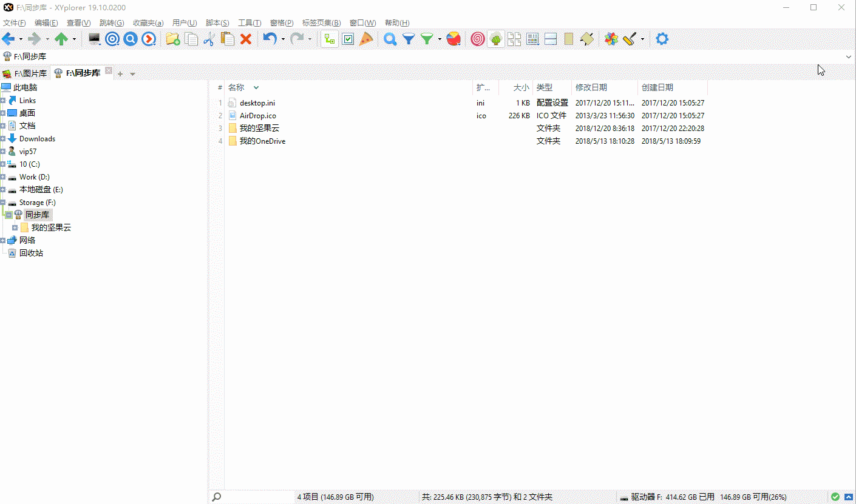Open the New Folder toolbar icon

[173, 38]
